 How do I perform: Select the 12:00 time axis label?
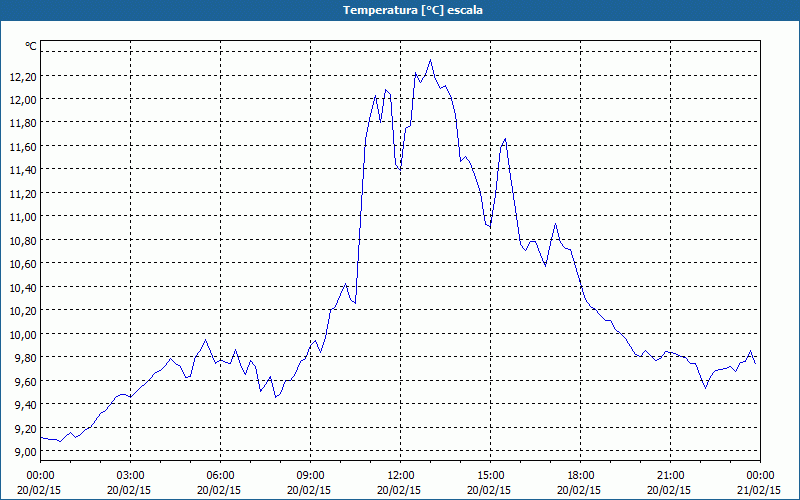(x=401, y=476)
